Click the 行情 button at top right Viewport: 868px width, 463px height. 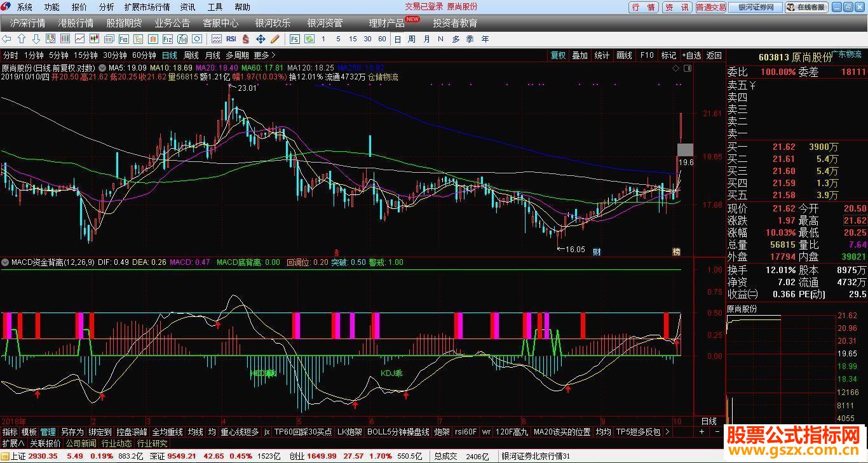tap(644, 7)
